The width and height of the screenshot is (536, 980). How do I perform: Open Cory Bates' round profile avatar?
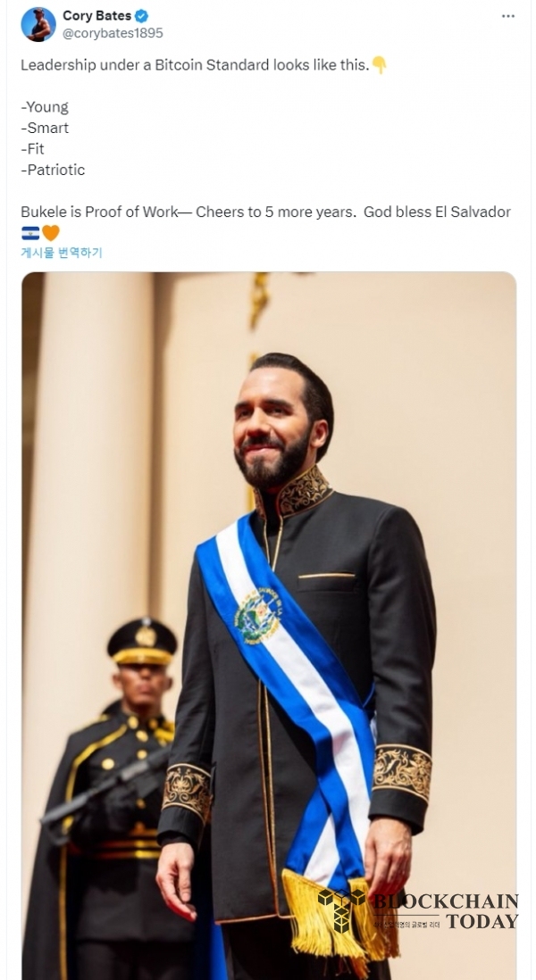(x=38, y=24)
